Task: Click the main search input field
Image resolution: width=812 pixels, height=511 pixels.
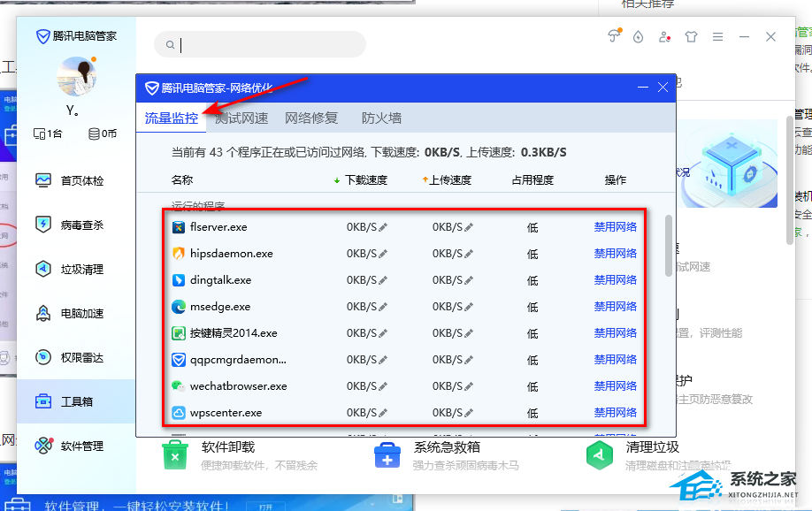Action: [260, 44]
